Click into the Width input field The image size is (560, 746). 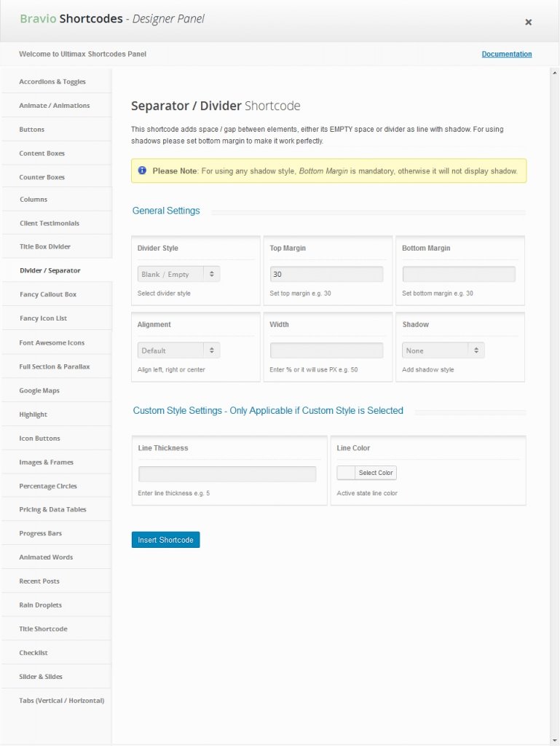point(326,350)
